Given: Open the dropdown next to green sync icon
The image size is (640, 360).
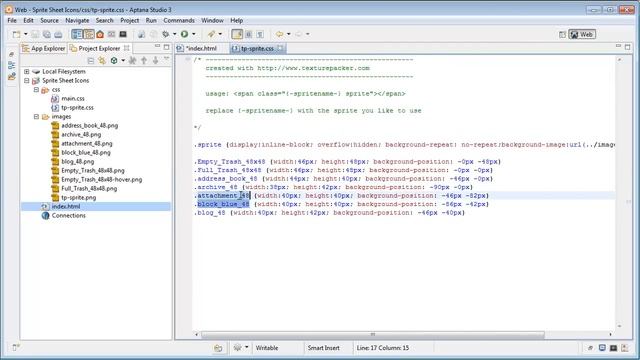Looking at the screenshot, I should click(x=123, y=61).
